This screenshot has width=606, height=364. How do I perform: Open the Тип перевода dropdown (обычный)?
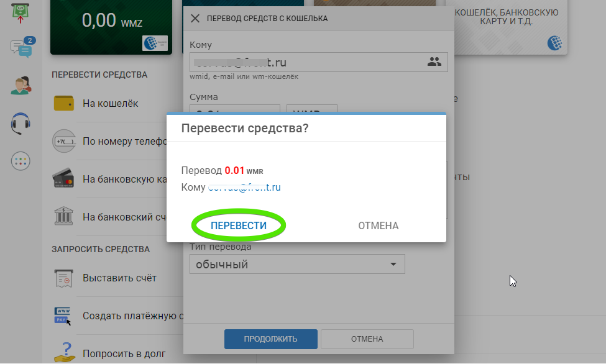[x=297, y=265]
